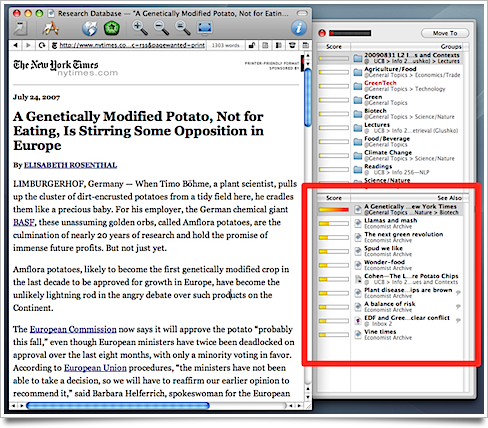Select the Green group under General Topics
The width and height of the screenshot is (488, 428).
tap(390, 100)
